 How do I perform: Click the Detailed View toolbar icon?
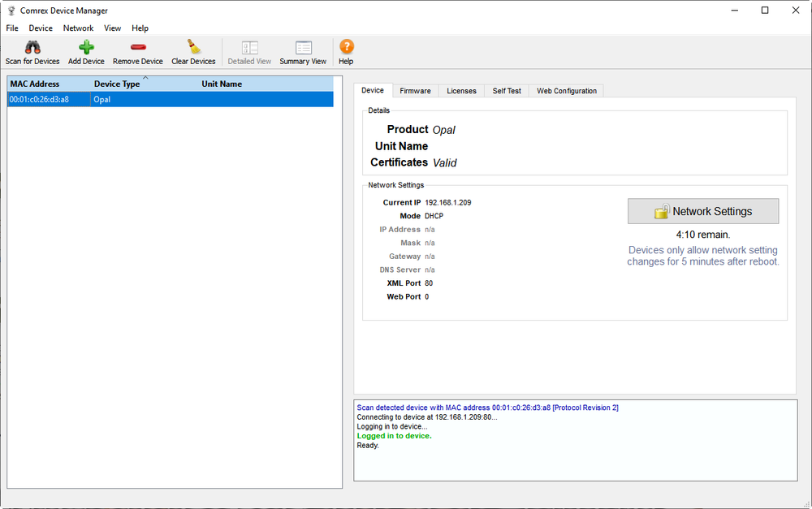click(x=249, y=48)
